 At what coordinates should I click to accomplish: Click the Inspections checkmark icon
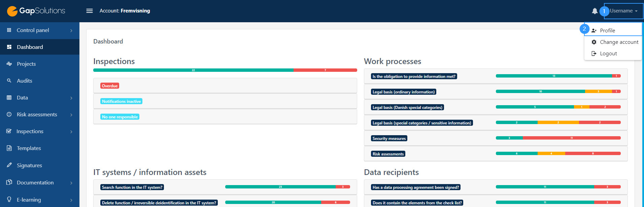[9, 131]
